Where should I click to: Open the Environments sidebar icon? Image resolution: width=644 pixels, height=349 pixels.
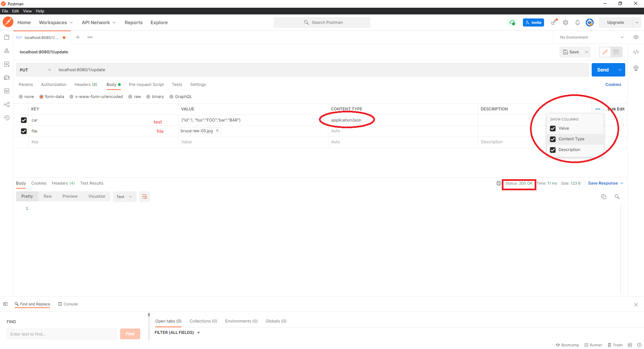7,64
